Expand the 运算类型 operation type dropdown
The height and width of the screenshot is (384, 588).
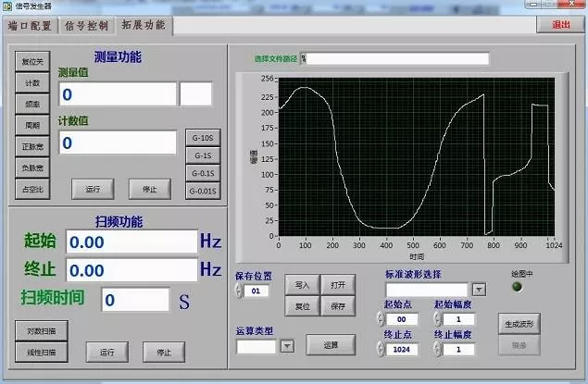click(287, 346)
